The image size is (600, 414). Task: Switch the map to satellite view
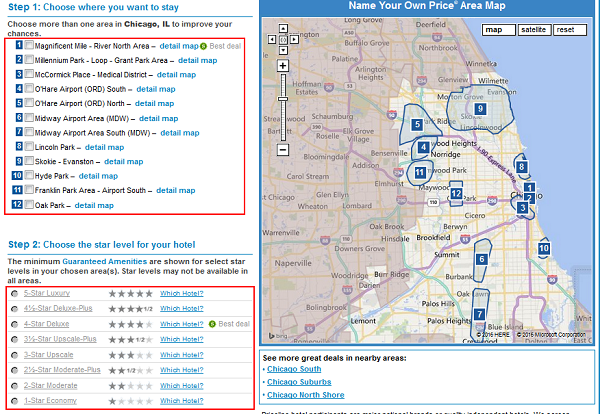(x=534, y=30)
